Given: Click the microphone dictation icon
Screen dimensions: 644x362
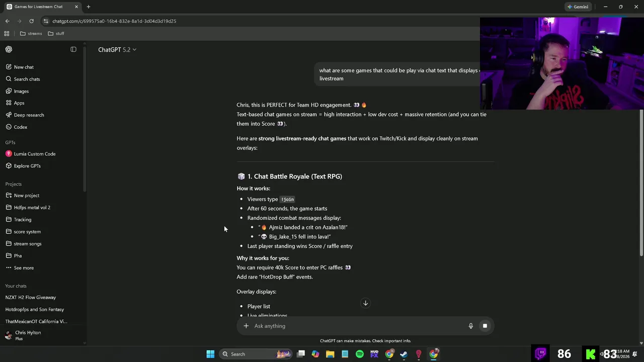Looking at the screenshot, I should pyautogui.click(x=471, y=326).
